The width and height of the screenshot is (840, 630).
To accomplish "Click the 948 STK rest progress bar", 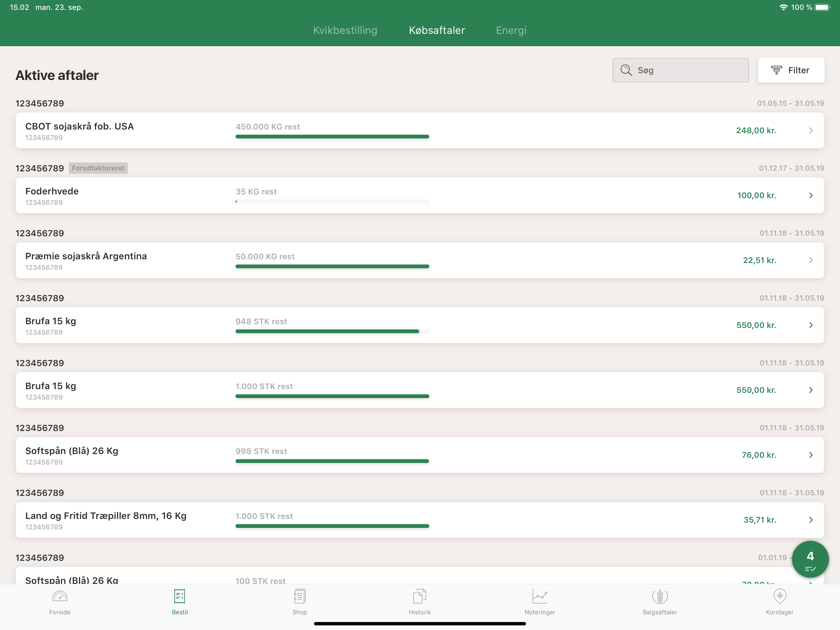I will point(332,331).
